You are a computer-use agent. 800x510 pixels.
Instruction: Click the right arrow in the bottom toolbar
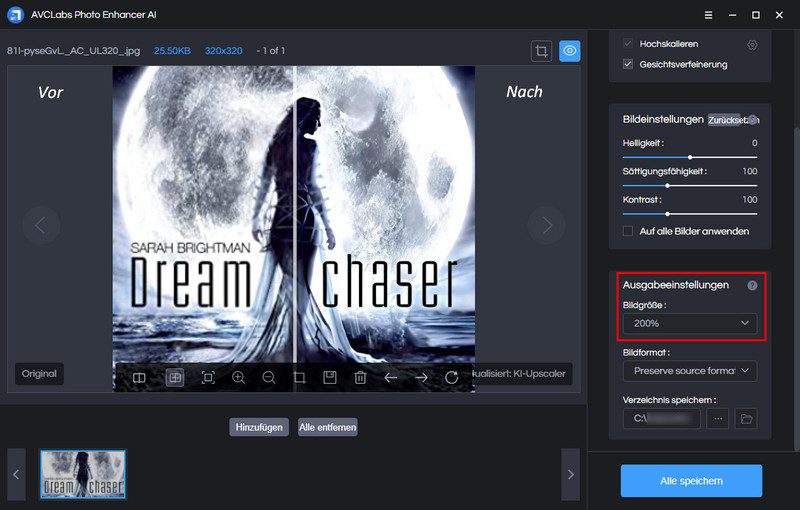pyautogui.click(x=421, y=378)
